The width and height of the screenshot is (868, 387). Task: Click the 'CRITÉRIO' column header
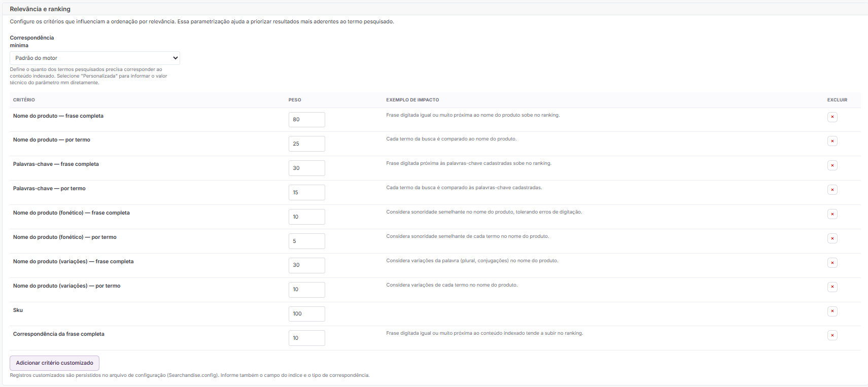(x=24, y=100)
